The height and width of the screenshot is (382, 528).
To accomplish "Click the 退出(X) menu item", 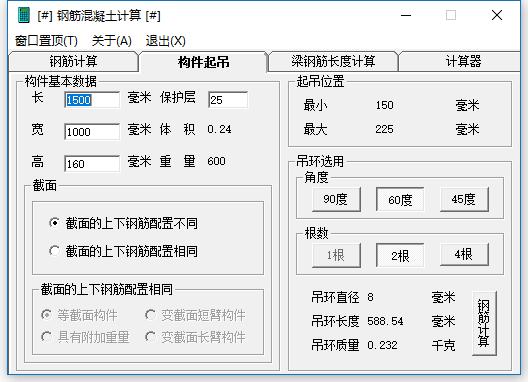I will coord(165,41).
